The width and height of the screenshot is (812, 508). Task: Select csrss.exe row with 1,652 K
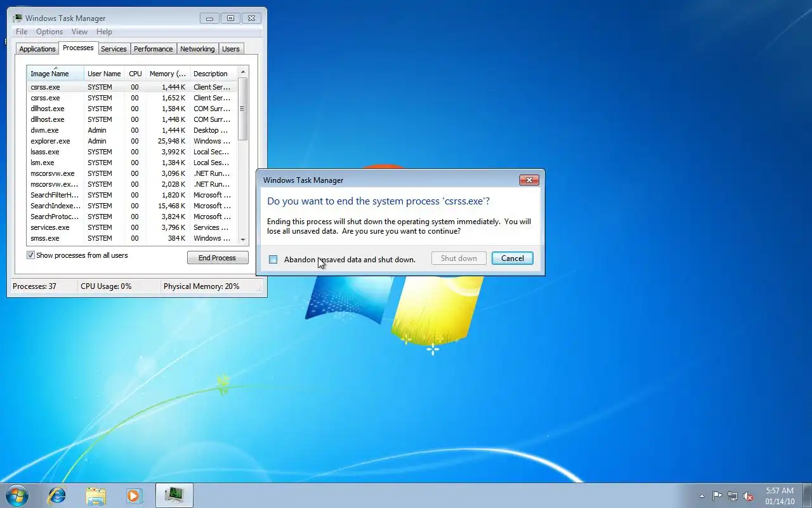tap(132, 98)
